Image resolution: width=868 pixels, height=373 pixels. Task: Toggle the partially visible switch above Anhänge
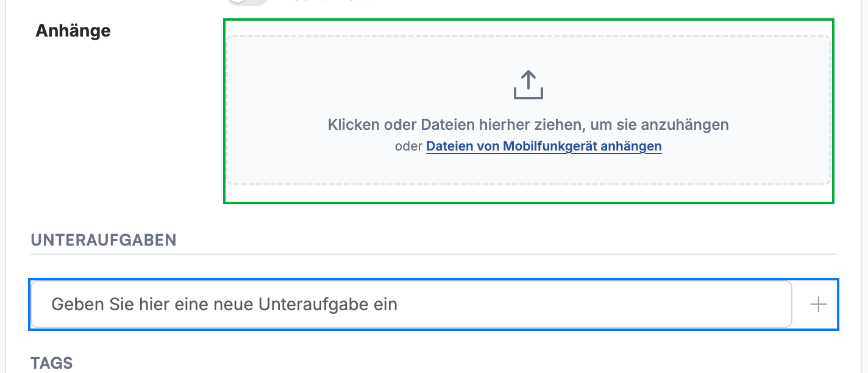coord(247,2)
